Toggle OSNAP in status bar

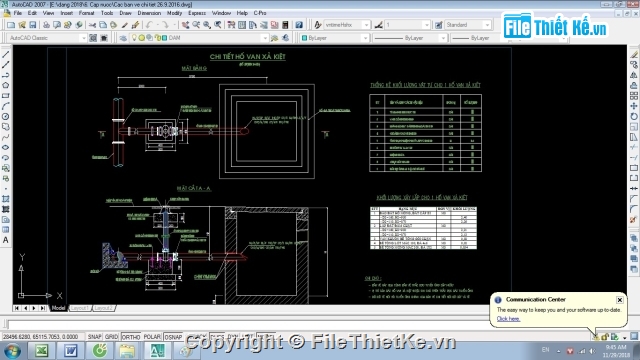pos(173,337)
